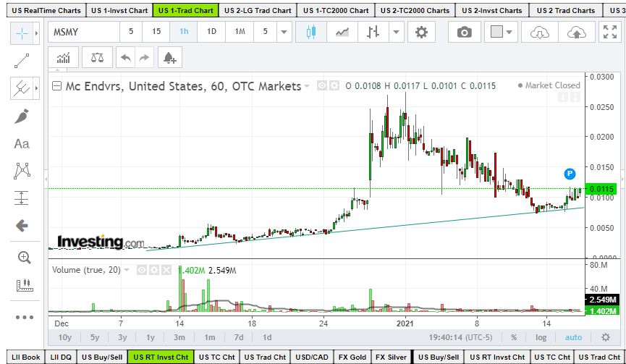Collapse the right side panel arrow
The height and width of the screenshot is (364, 626).
click(x=622, y=179)
